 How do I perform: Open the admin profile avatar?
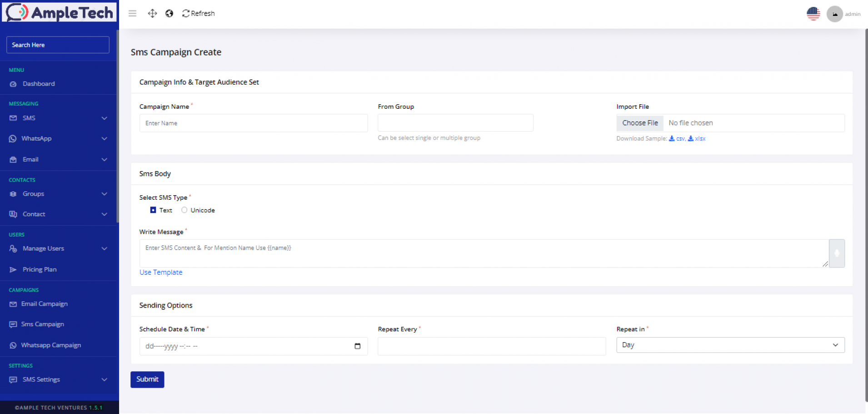click(834, 14)
